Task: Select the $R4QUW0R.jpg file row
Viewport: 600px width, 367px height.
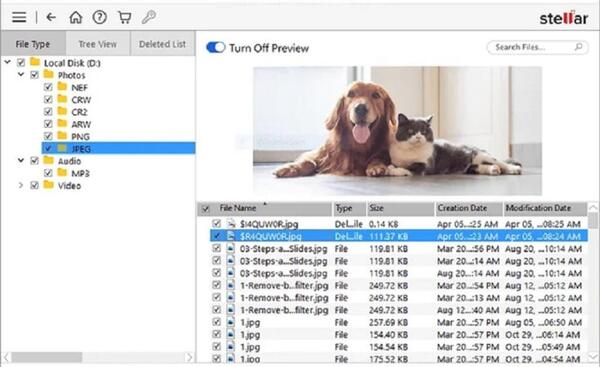Action: coord(399,236)
